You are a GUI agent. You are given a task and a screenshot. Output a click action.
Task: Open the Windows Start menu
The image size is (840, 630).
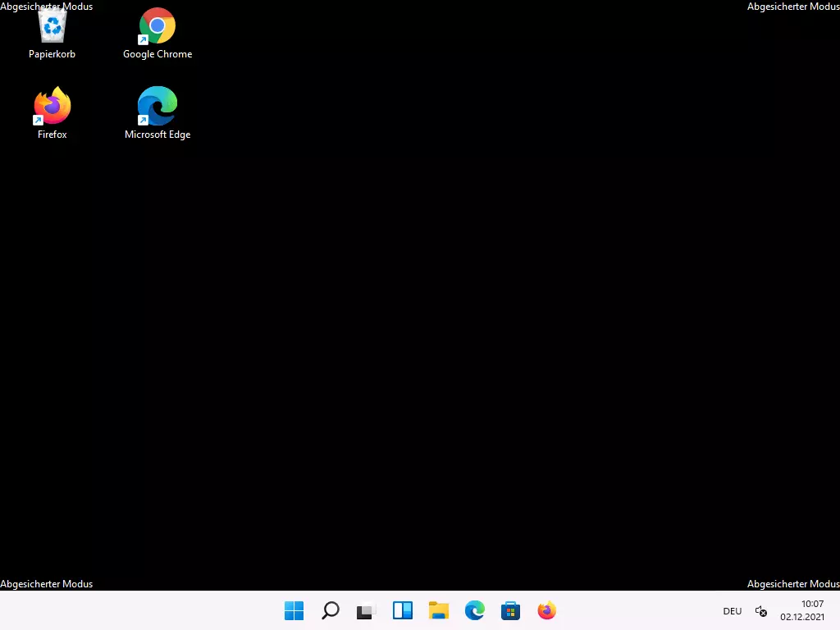coord(294,610)
